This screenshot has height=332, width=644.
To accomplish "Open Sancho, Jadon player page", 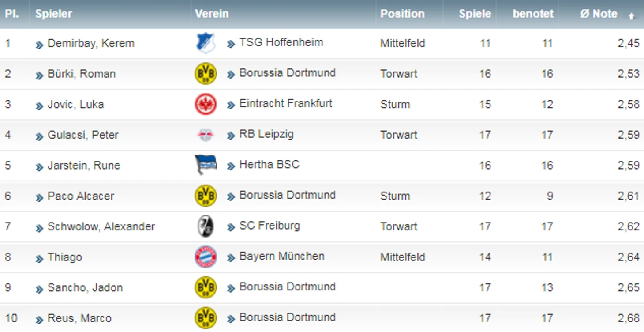I will click(x=85, y=287).
